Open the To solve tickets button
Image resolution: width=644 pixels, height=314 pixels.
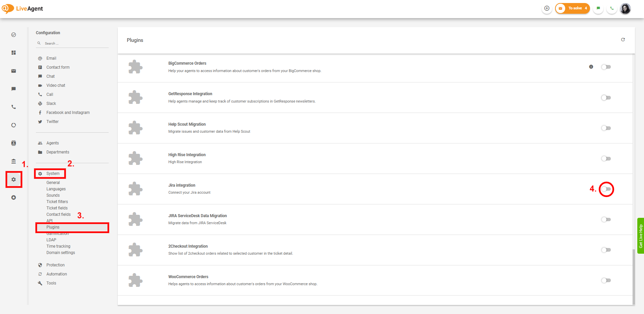point(573,8)
